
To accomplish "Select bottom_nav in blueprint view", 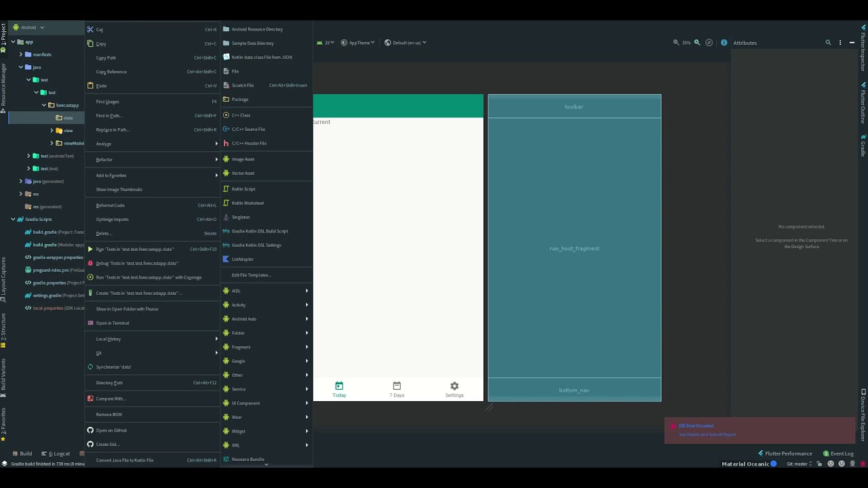I will point(574,390).
